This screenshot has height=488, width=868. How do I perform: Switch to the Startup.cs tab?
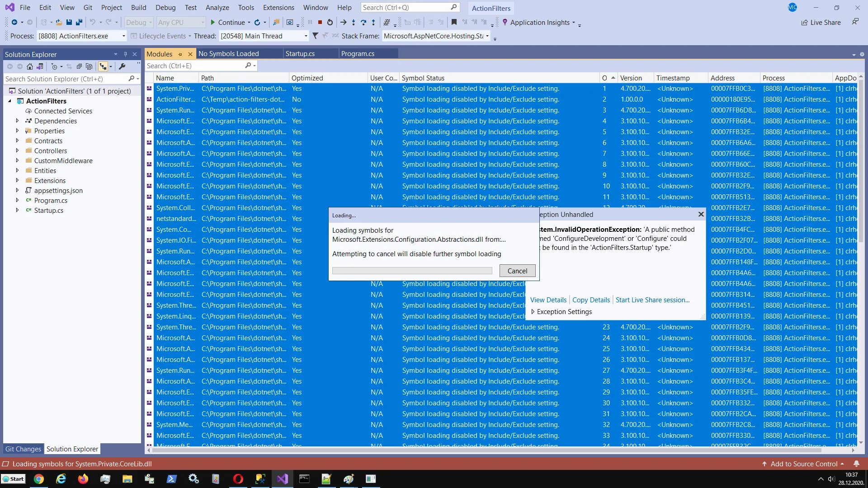[x=300, y=54]
